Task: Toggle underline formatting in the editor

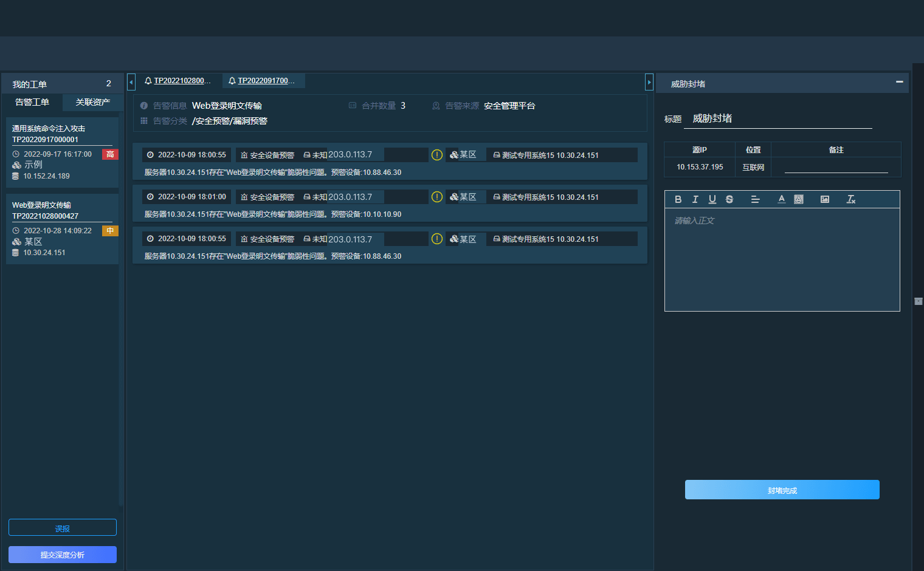Action: click(x=712, y=199)
